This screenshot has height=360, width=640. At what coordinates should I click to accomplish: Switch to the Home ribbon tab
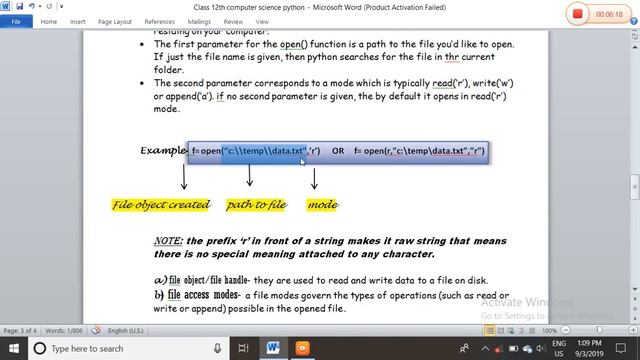click(49, 22)
